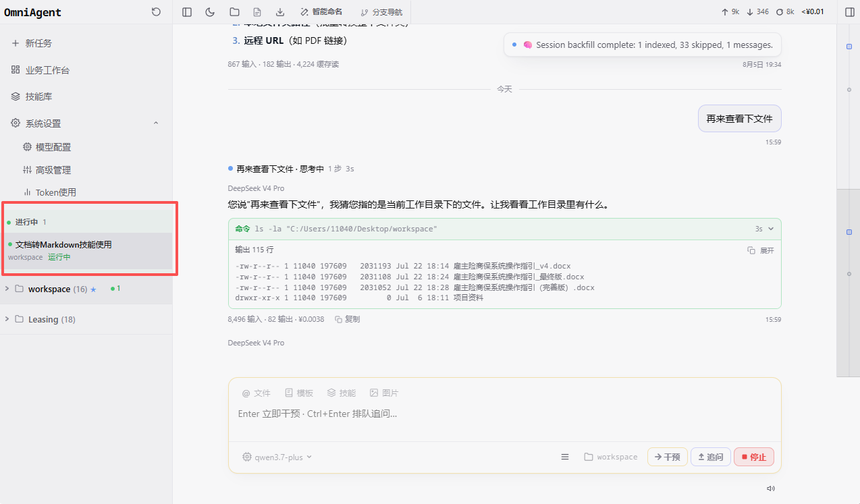Expand the Leasing folder
Viewport: 860px width, 504px height.
7,319
